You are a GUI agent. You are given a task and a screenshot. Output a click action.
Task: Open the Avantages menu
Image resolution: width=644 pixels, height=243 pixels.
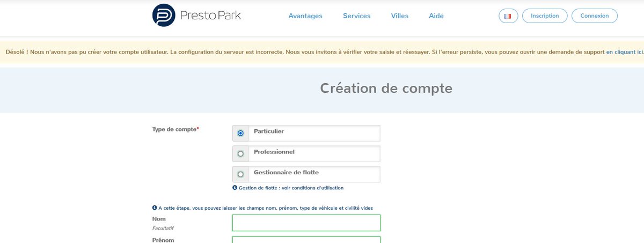pos(305,16)
